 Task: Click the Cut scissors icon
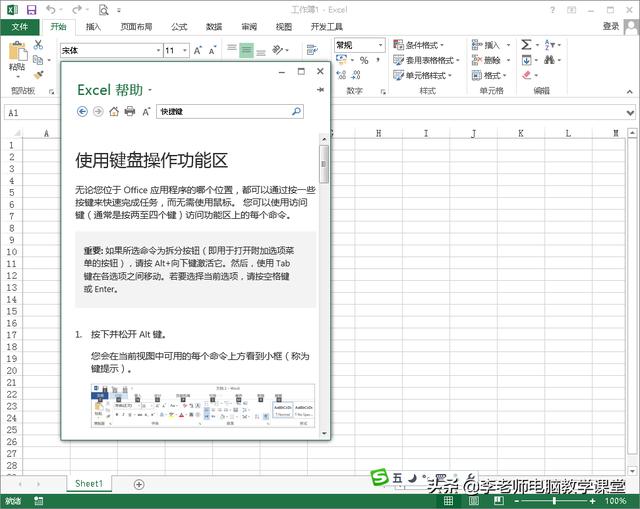coord(38,44)
